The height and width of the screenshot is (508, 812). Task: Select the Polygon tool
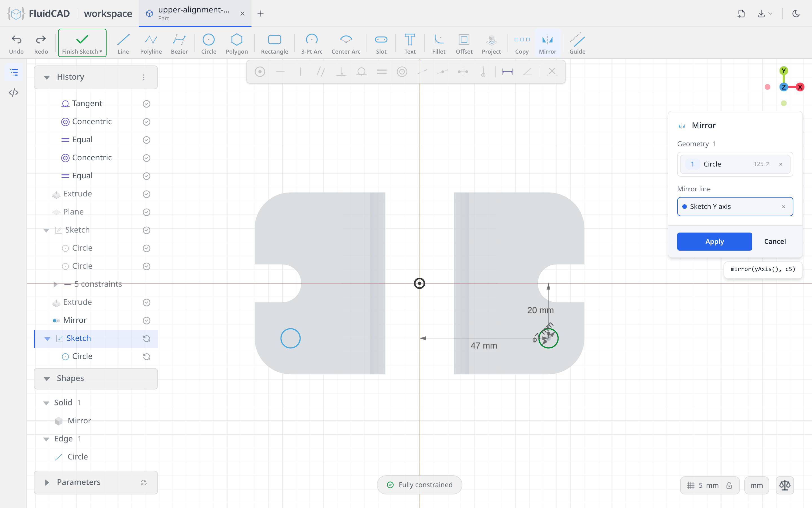coord(237,44)
